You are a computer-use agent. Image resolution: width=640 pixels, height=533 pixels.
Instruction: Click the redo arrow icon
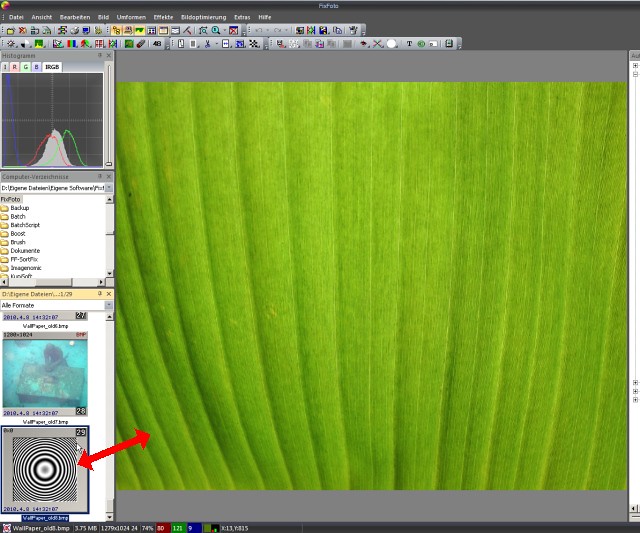point(278,31)
